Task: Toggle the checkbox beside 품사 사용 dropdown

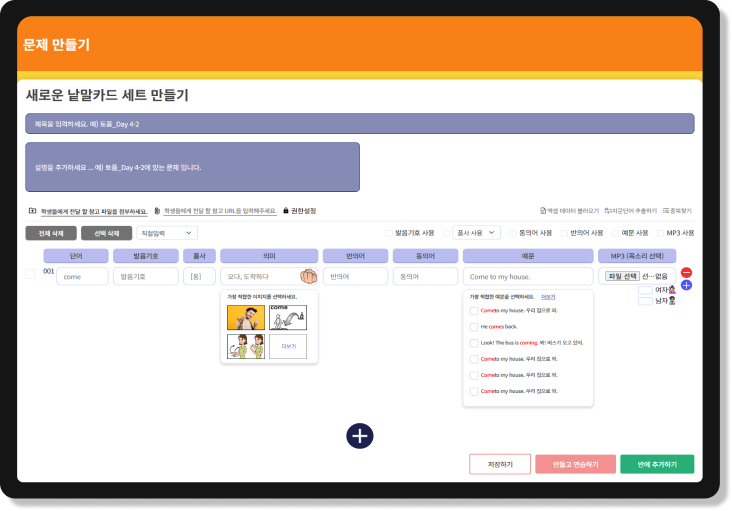Action: click(x=446, y=233)
